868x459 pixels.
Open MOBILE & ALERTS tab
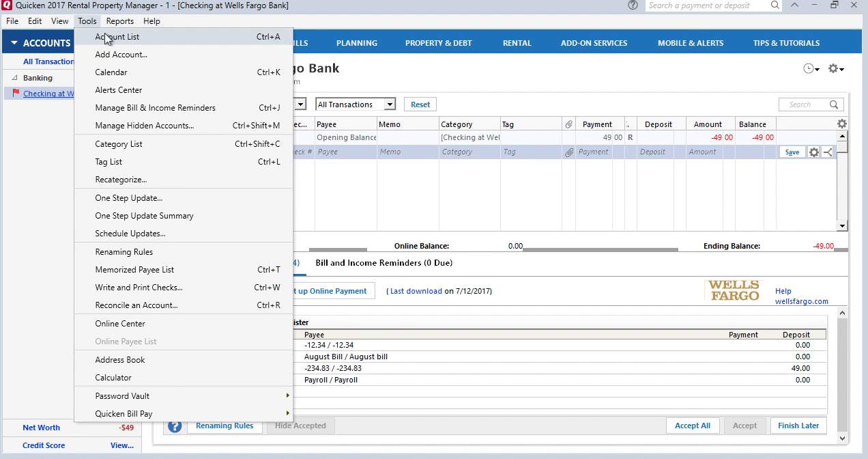[691, 43]
